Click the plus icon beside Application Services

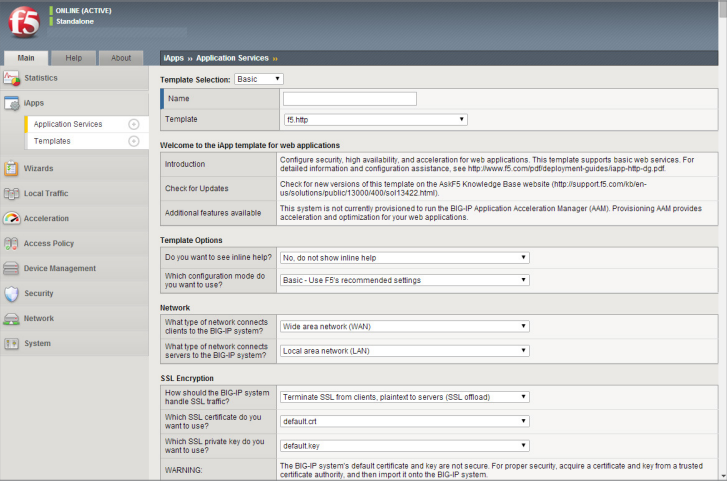tap(134, 124)
